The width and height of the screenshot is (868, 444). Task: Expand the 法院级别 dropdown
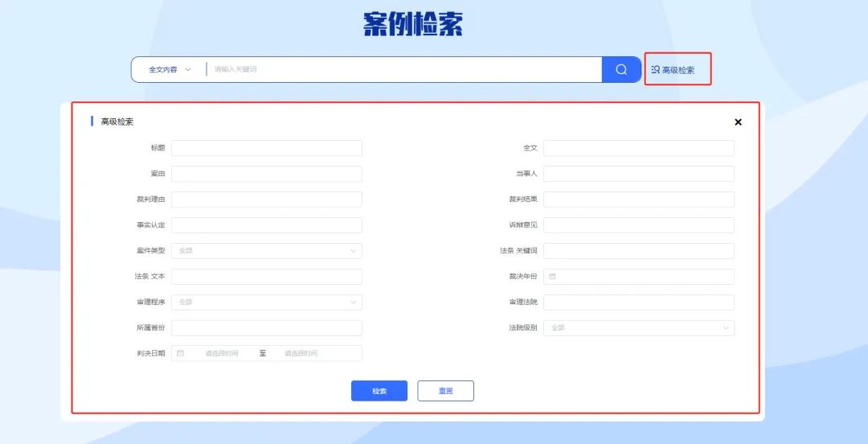tap(639, 327)
